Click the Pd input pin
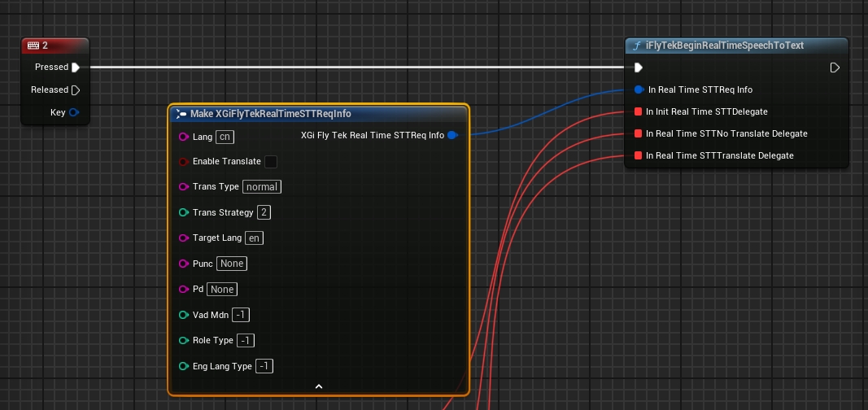 (x=184, y=290)
